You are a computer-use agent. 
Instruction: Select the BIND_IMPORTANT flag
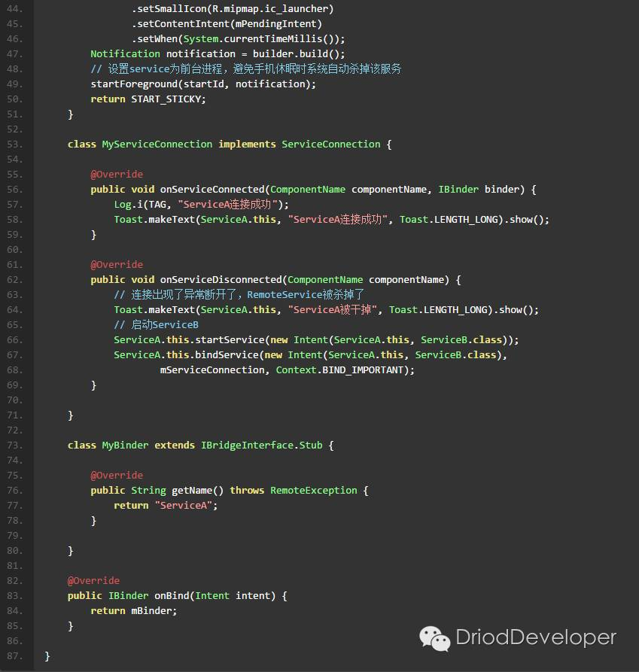363,369
